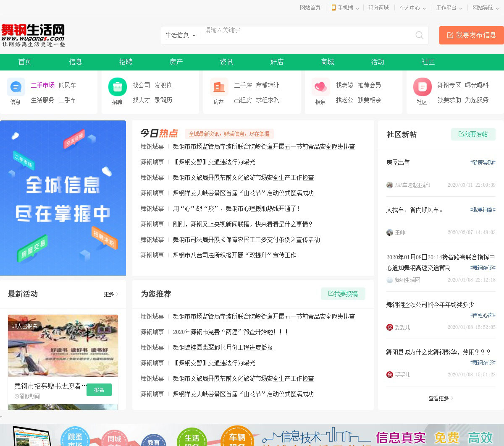
Task: Open the 查看更多 link in 社区新帖
Action: pyautogui.click(x=440, y=398)
